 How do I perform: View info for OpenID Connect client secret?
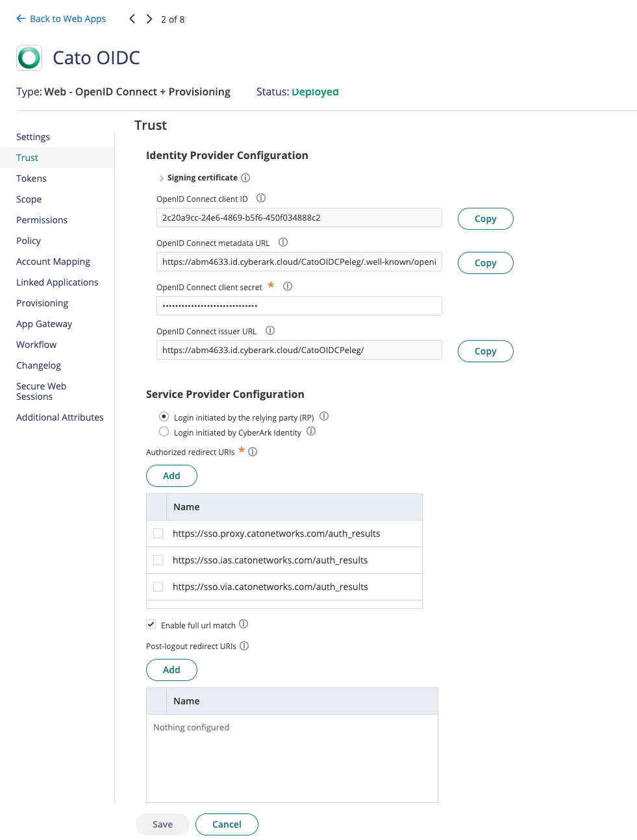(288, 286)
